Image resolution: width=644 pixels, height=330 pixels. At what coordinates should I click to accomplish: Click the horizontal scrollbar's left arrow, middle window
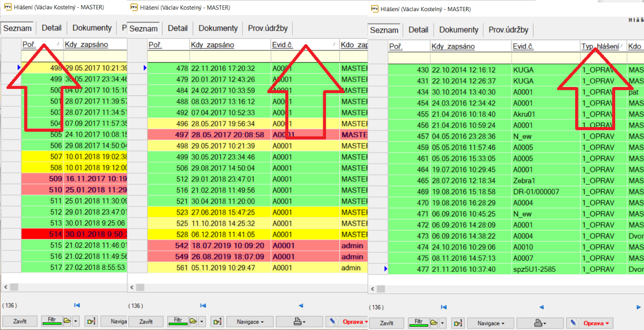(x=132, y=287)
